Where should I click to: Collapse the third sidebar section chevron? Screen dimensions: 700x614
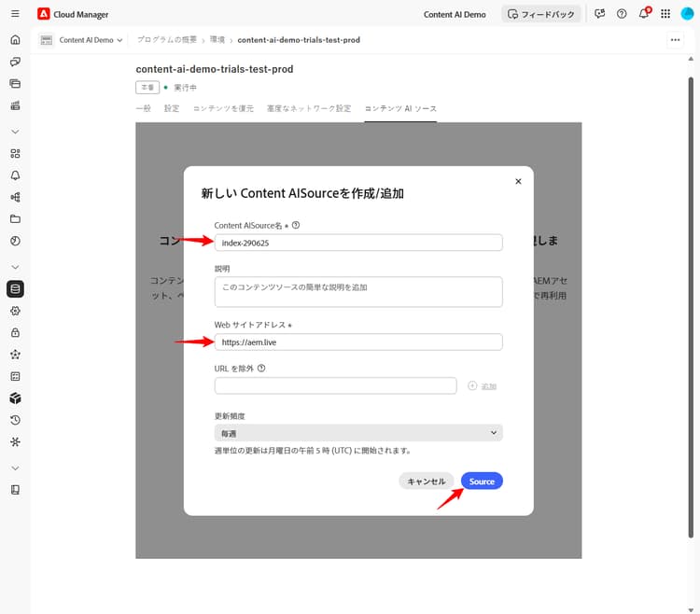(x=15, y=468)
